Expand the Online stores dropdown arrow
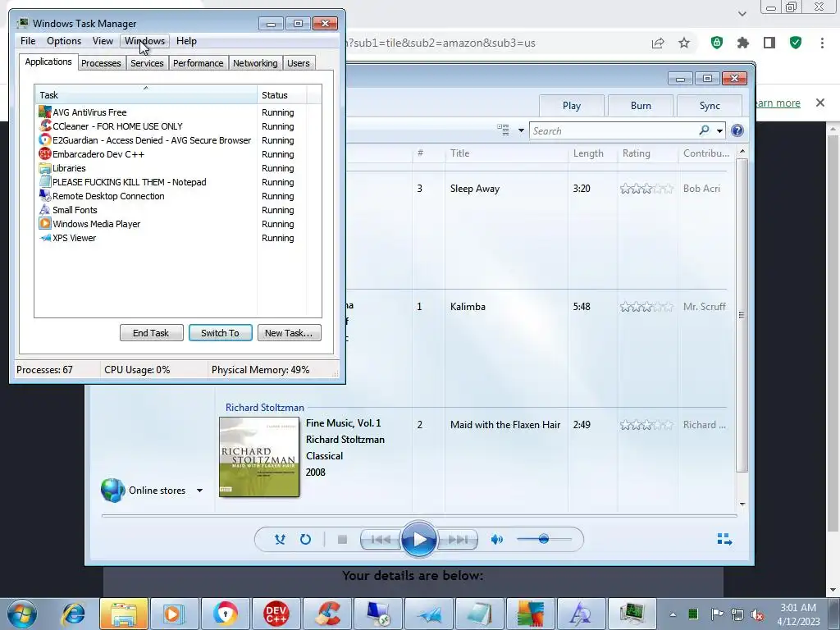 pyautogui.click(x=199, y=491)
